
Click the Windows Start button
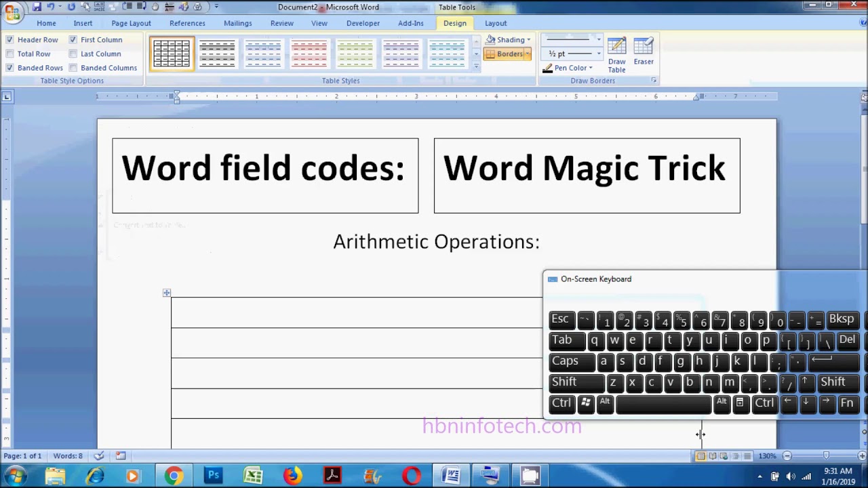pos(15,476)
